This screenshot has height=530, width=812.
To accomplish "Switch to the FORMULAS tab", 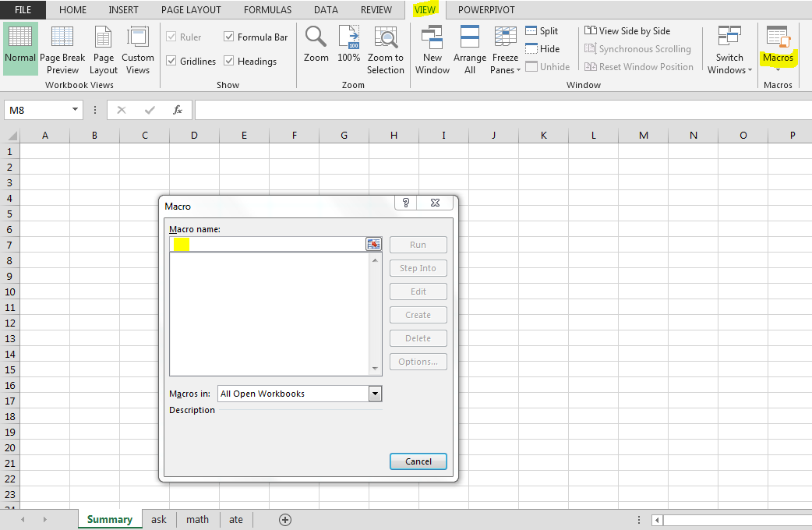I will 267,10.
